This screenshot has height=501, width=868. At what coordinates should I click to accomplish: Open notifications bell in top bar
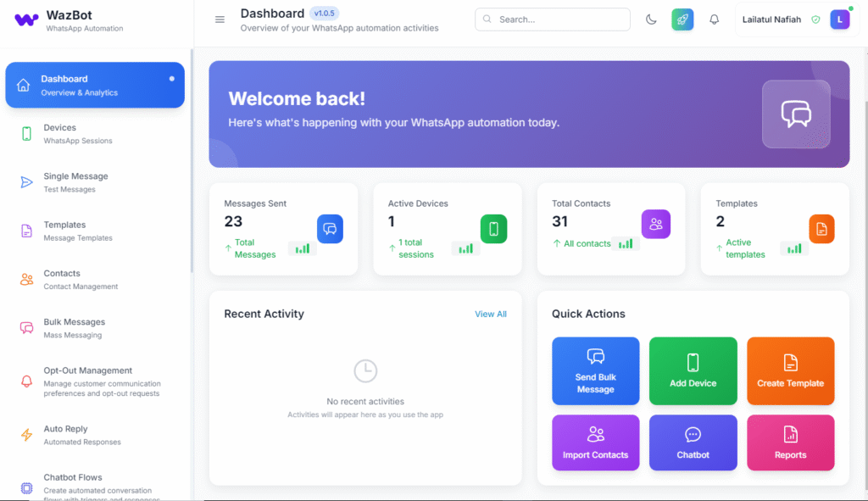(x=714, y=19)
